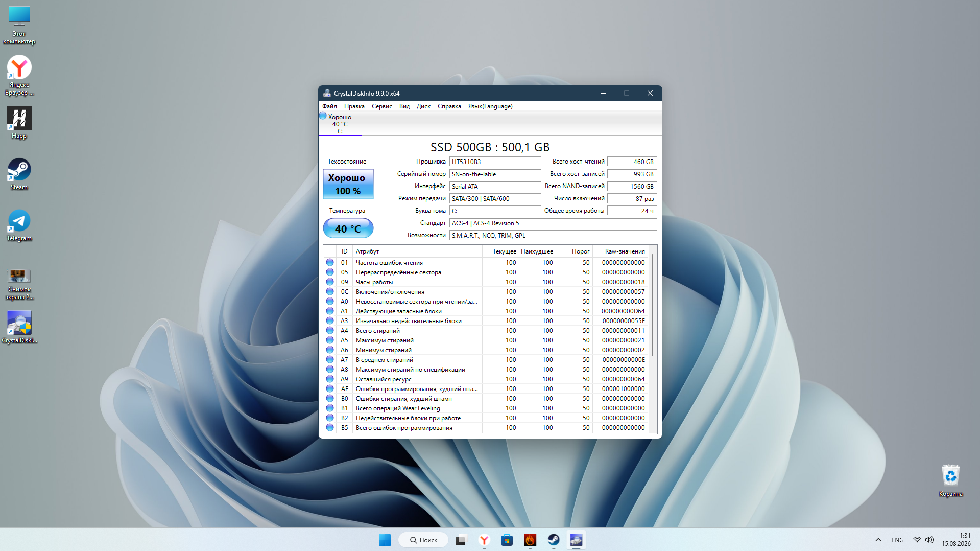The image size is (980, 551).
Task: Click raw value 000001000000 in AF row
Action: 623,389
